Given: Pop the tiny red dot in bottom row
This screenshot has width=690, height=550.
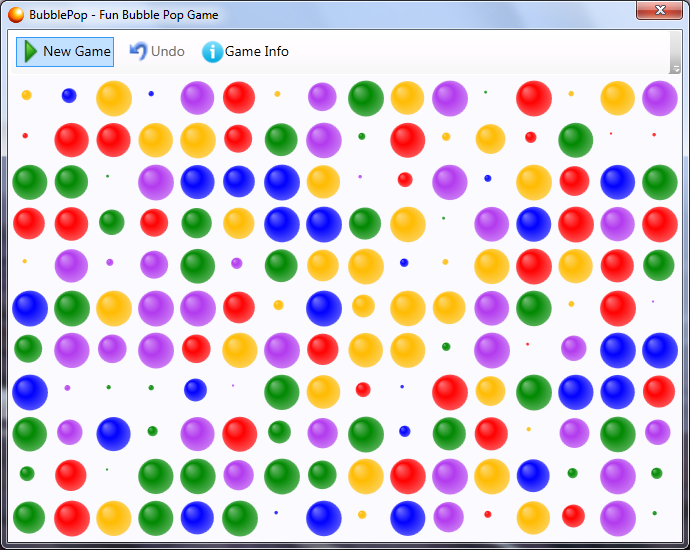Looking at the screenshot, I should click(x=488, y=514).
